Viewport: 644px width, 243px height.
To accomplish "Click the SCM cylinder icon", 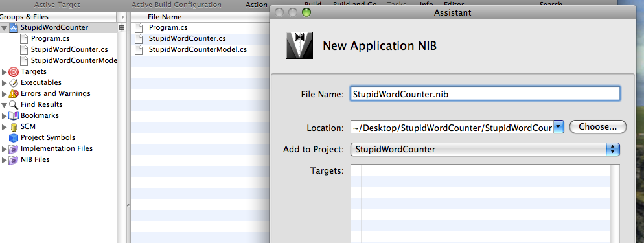I will [x=14, y=127].
